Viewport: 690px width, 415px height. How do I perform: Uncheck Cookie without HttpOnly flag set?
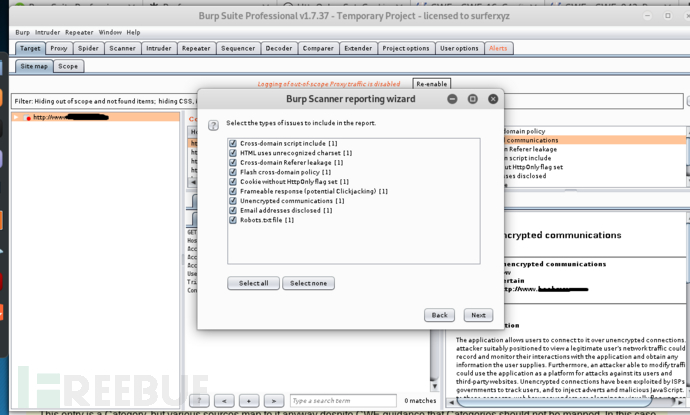[x=233, y=181]
